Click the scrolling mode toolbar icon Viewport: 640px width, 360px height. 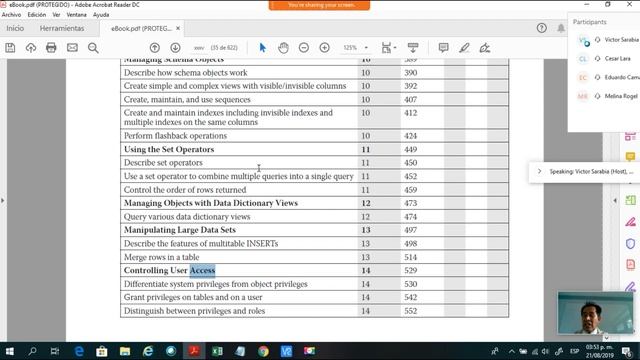click(413, 48)
